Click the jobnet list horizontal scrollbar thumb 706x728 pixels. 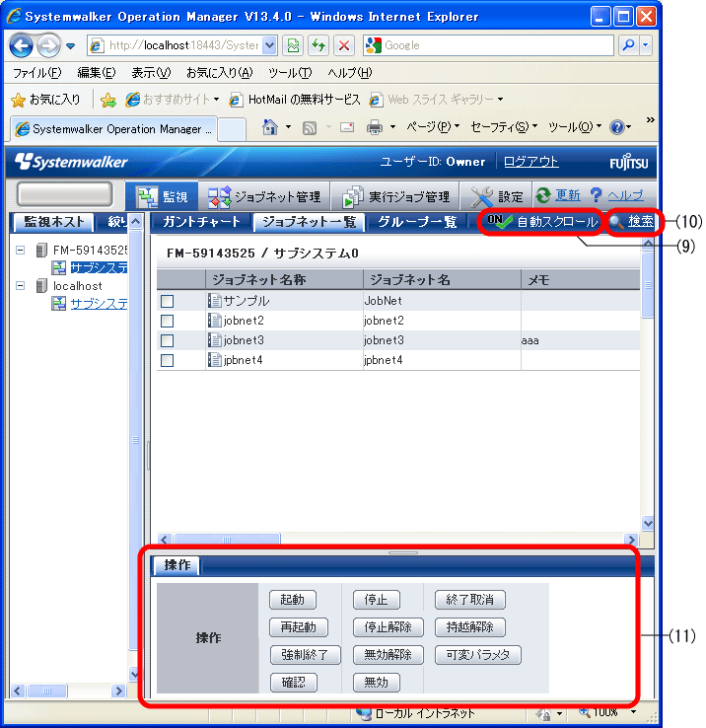tap(227, 539)
